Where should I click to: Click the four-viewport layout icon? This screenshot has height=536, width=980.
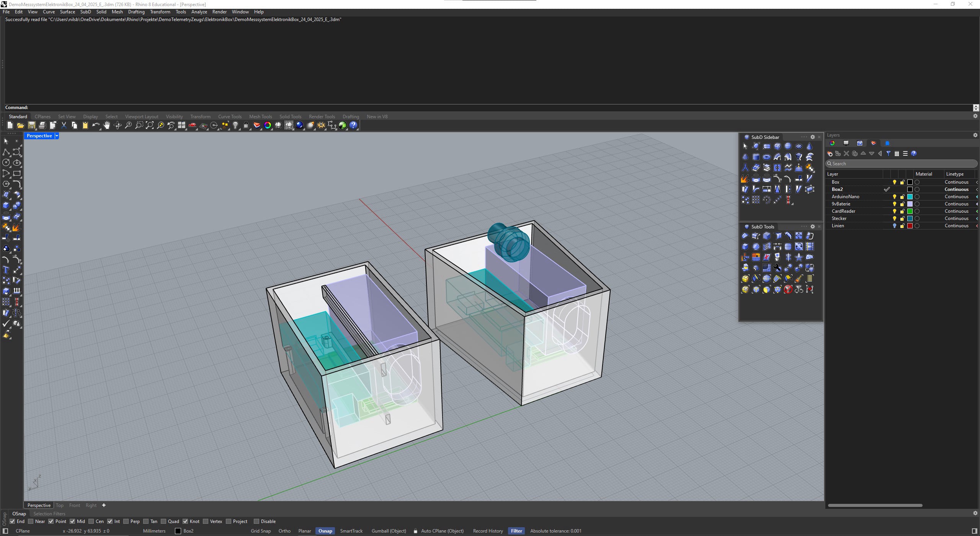182,125
